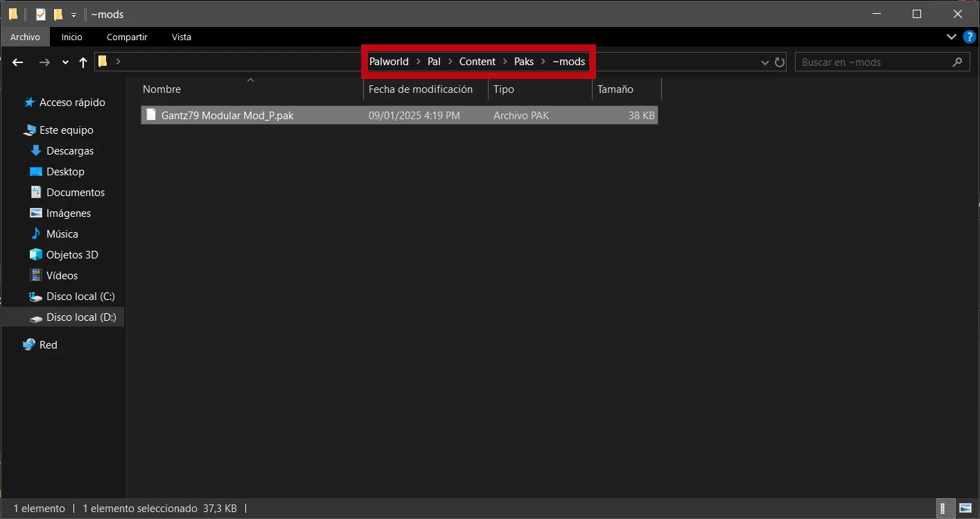This screenshot has width=980, height=519.
Task: Switch to the Vista ribbon tab
Action: [182, 37]
